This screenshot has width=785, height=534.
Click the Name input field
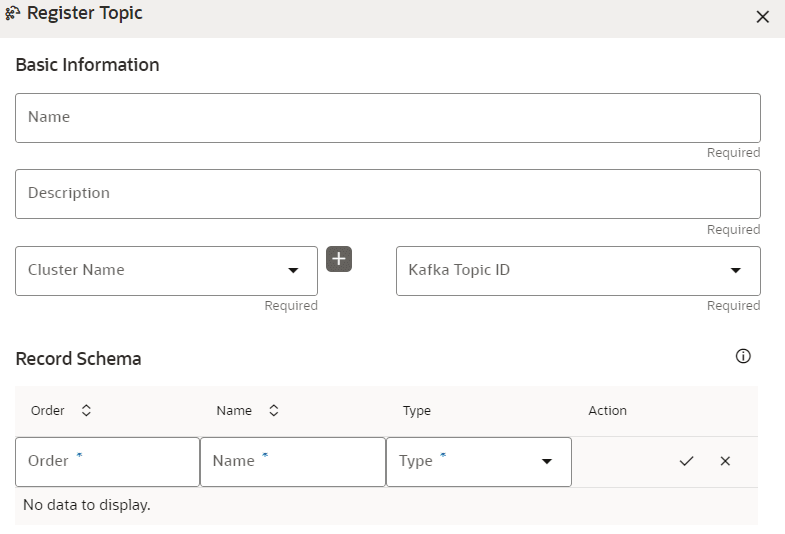(387, 118)
